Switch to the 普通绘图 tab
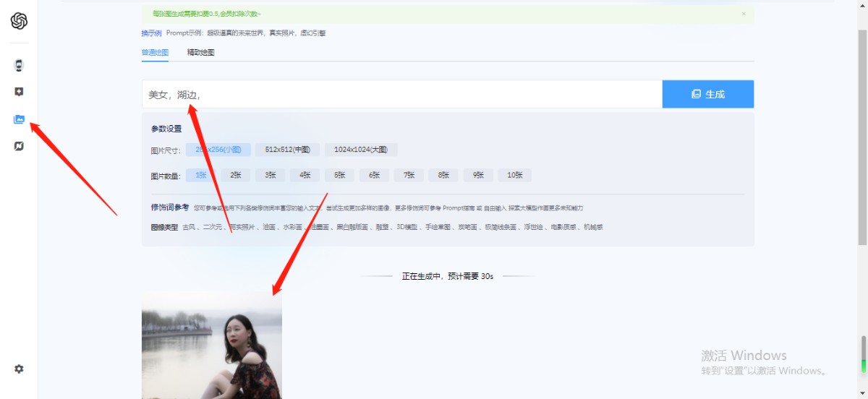This screenshot has height=399, width=868. 155,53
